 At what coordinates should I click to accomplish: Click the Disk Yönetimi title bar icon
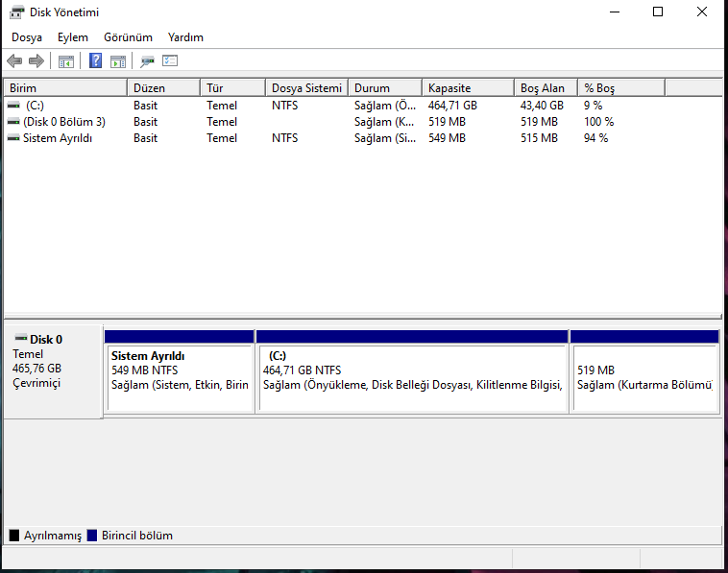16,12
